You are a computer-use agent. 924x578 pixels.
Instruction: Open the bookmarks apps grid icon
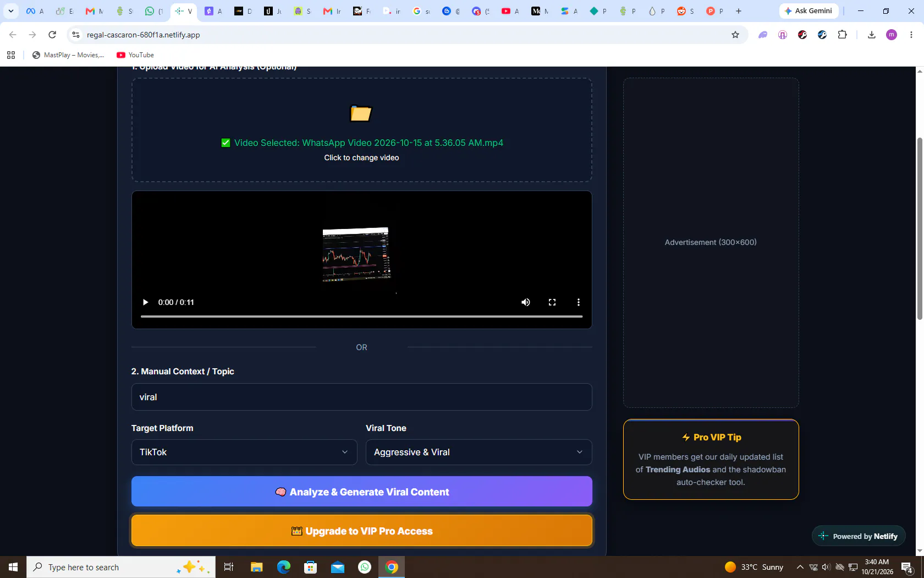click(x=11, y=55)
